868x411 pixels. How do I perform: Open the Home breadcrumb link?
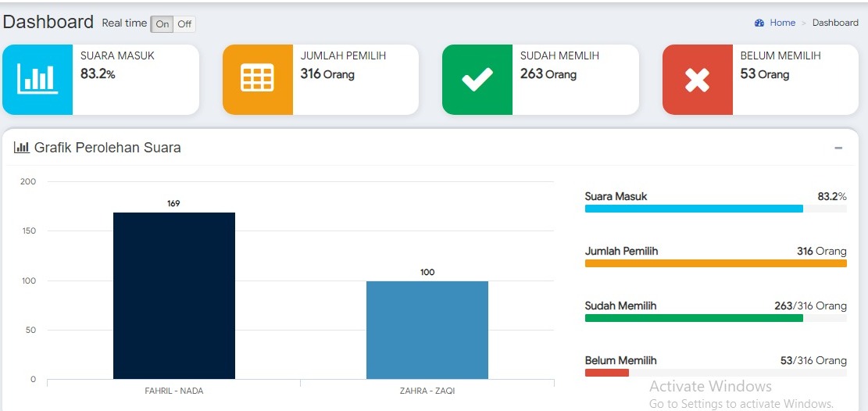pos(782,23)
